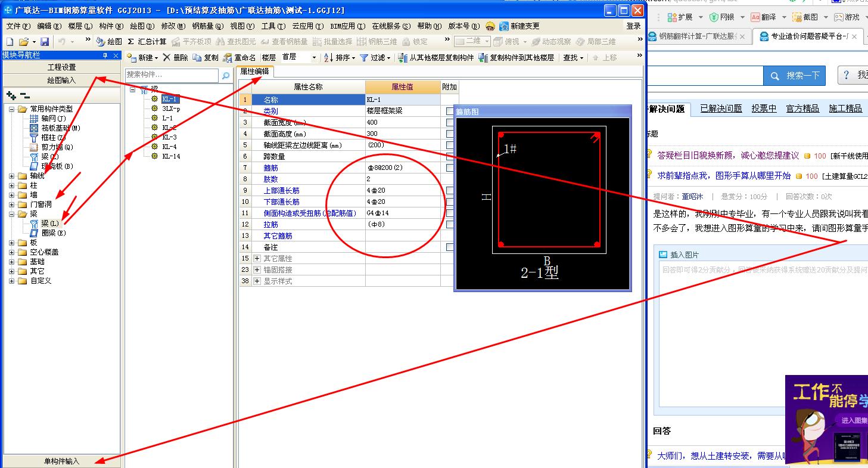Expand the 锚固搭接 property group
Screen dimensions: 868x468
257,269
